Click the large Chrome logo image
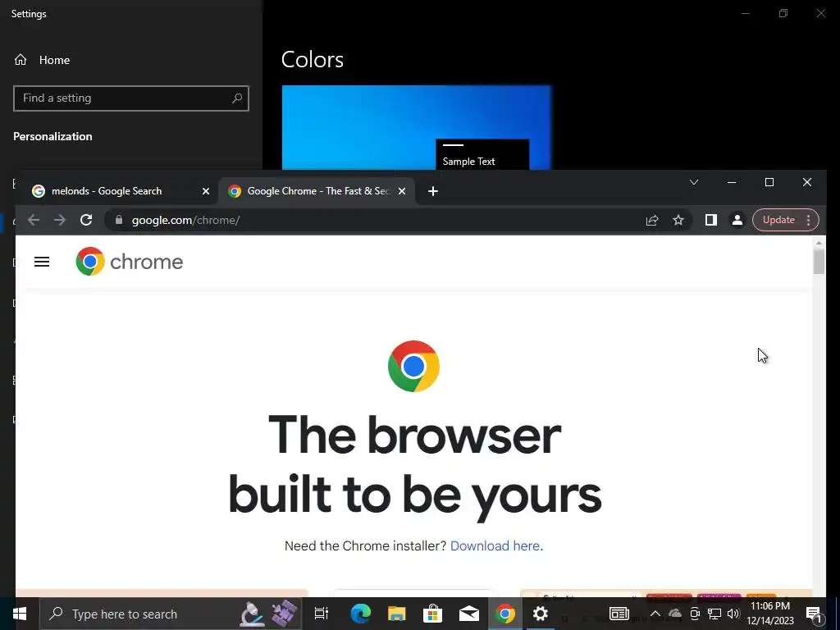This screenshot has width=840, height=630. (413, 367)
